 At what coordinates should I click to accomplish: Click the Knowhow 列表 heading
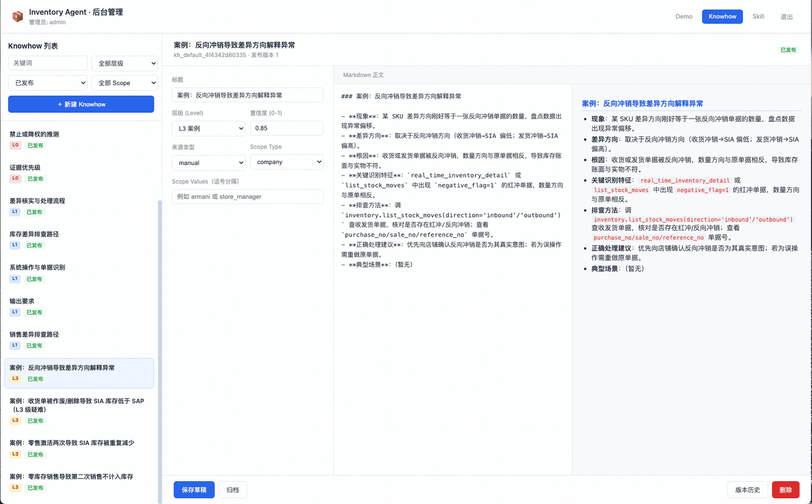tap(33, 46)
